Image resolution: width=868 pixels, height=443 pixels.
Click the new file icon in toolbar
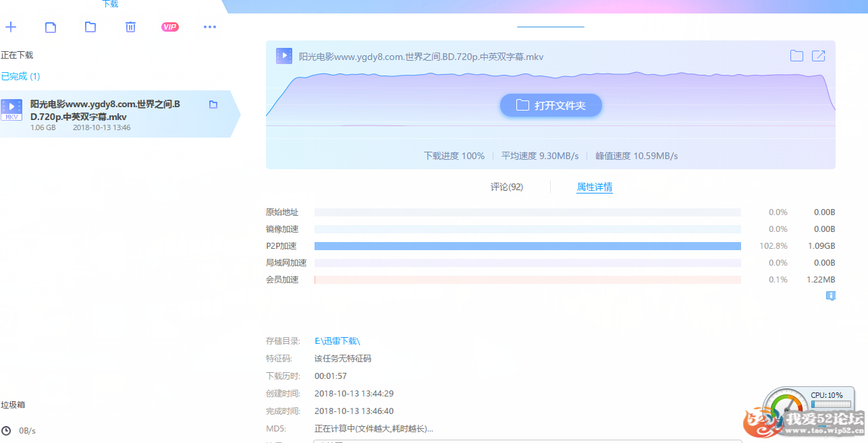(x=51, y=27)
